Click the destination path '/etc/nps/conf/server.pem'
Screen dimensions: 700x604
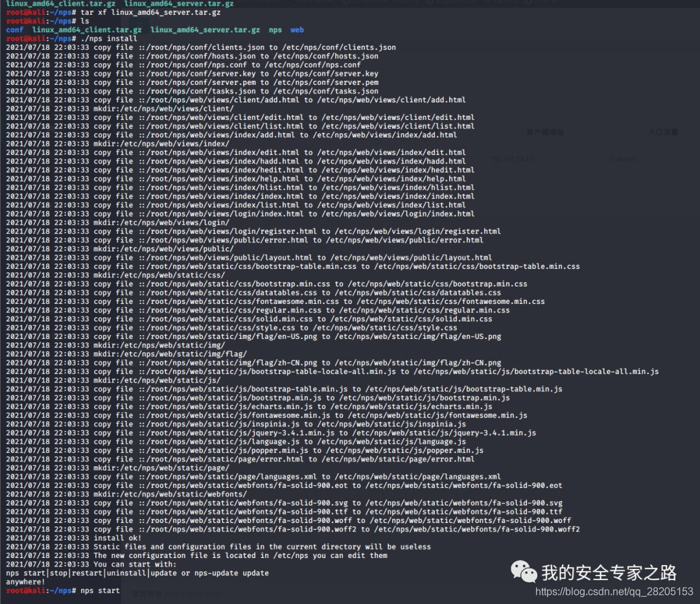(325, 82)
